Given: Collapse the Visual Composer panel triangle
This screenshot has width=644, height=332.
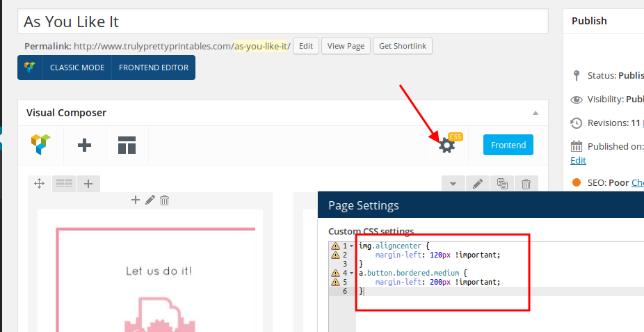Looking at the screenshot, I should [536, 113].
